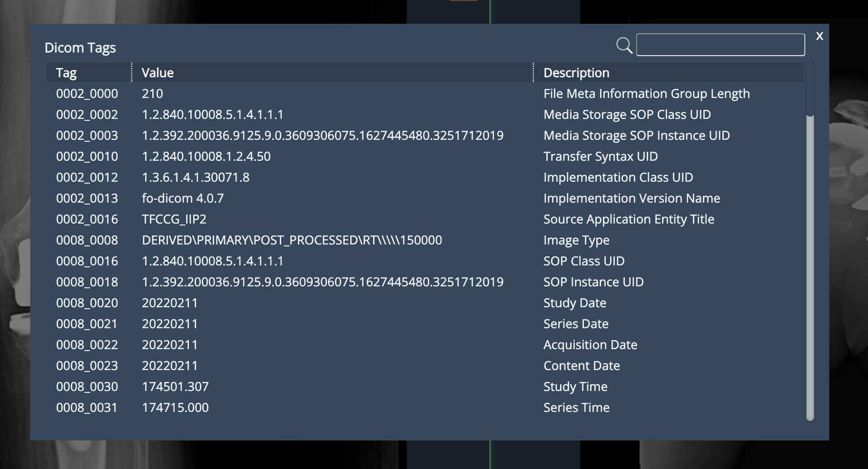Click the Image Type description
The image size is (868, 469).
click(576, 240)
